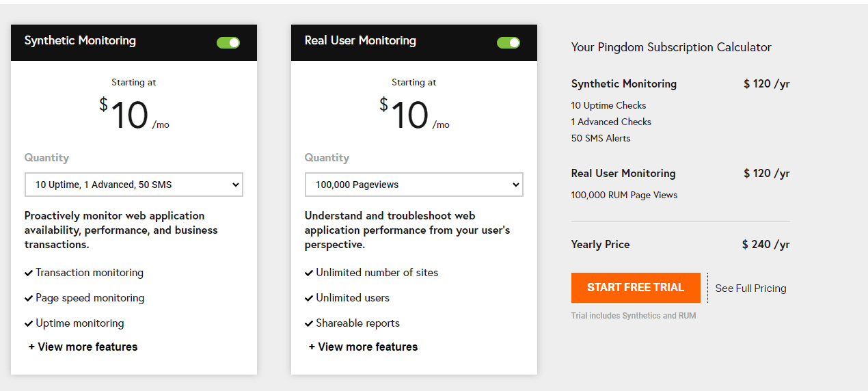
Task: Click the 1 Advanced Checks line
Action: click(611, 122)
